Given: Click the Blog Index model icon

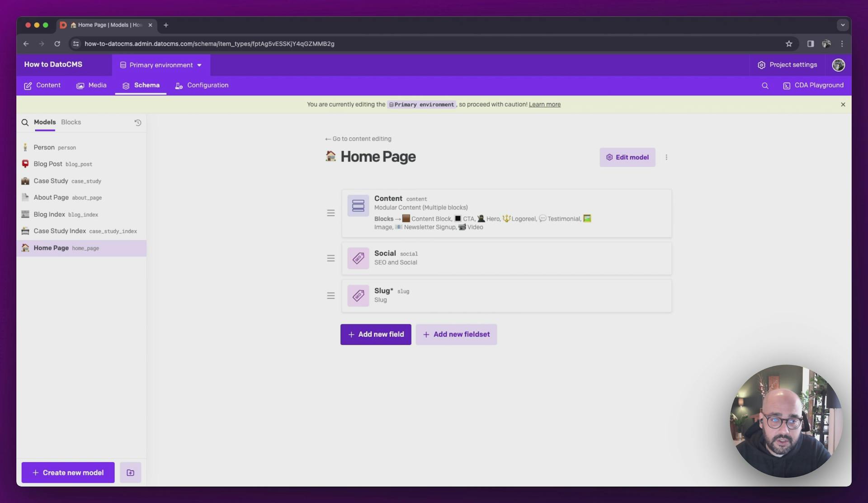Looking at the screenshot, I should [25, 214].
